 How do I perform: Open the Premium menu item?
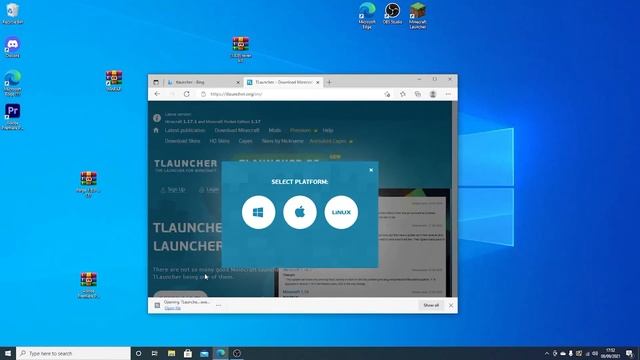303,130
